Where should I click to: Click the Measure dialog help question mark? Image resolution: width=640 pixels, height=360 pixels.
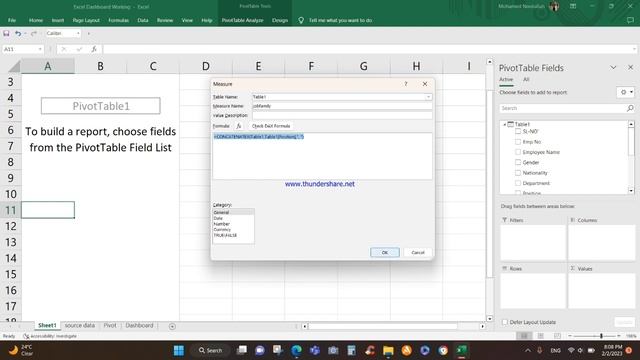coord(406,84)
